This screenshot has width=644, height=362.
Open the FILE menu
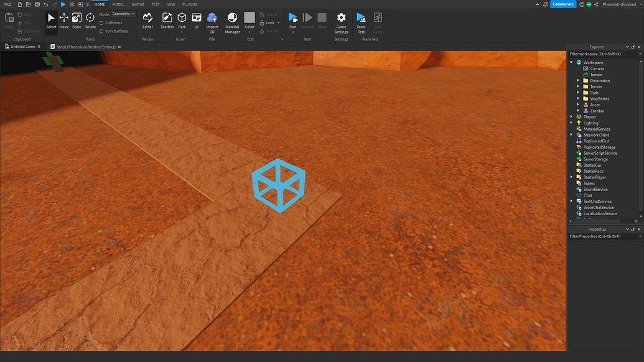point(8,4)
